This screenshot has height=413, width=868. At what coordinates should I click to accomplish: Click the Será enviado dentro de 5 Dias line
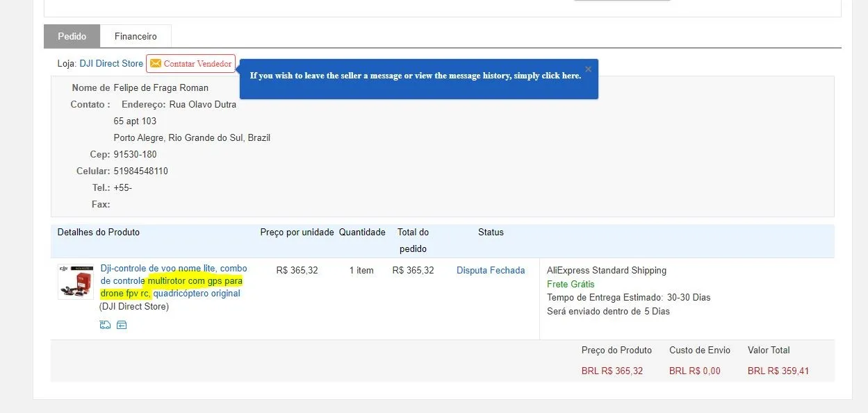(608, 312)
